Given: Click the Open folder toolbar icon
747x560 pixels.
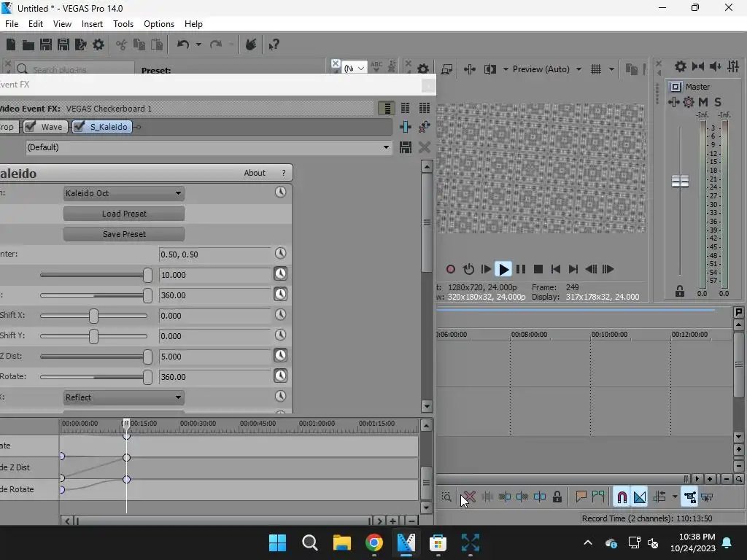Looking at the screenshot, I should (x=28, y=44).
